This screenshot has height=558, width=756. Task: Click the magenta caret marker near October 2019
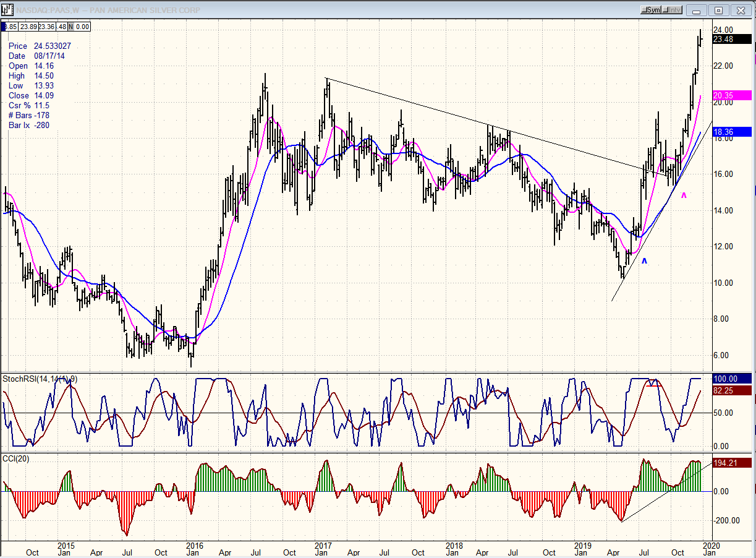[x=684, y=196]
